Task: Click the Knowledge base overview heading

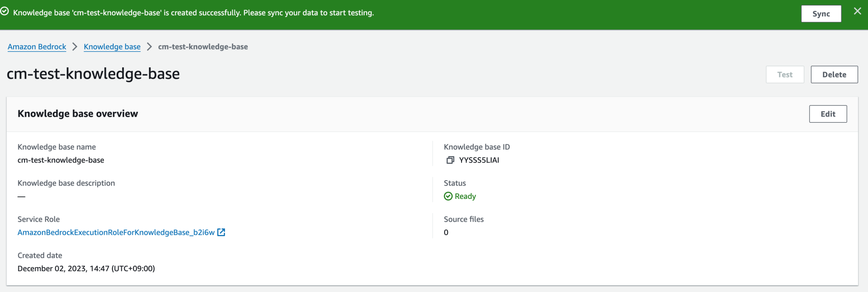Action: pyautogui.click(x=78, y=113)
